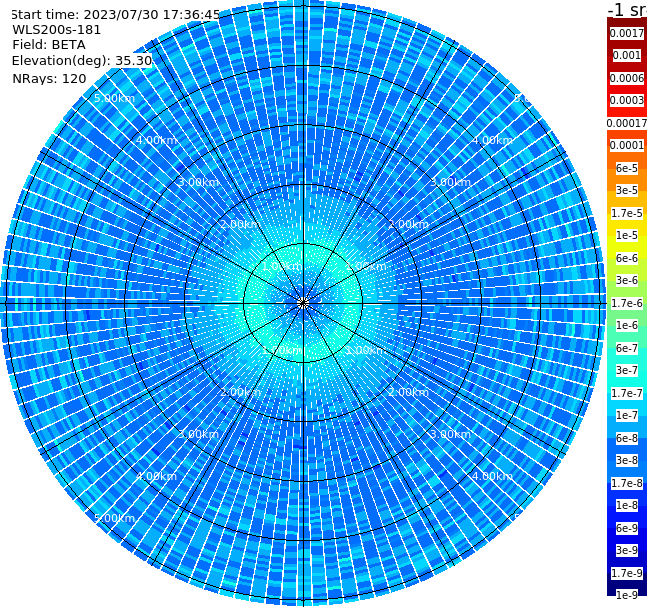Select the 6e-9 colorbar label
The image size is (647, 607).
coord(627,528)
